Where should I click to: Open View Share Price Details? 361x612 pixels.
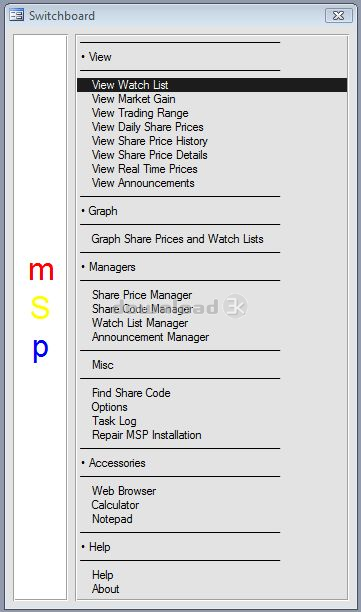pyautogui.click(x=149, y=155)
